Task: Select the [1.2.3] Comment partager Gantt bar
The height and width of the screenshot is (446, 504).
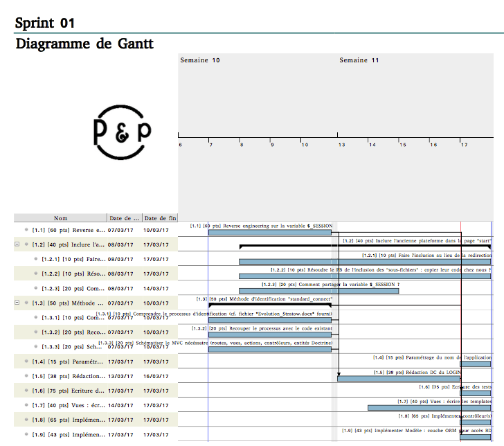Action: point(318,291)
